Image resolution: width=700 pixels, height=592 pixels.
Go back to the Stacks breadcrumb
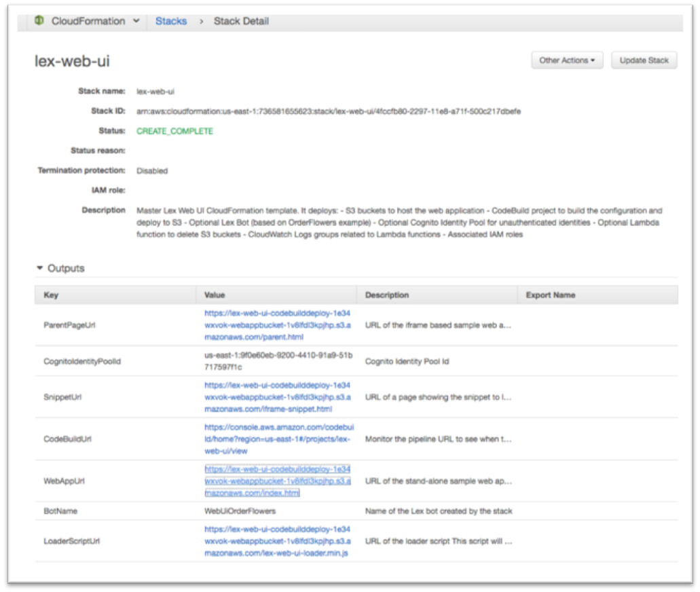point(171,21)
